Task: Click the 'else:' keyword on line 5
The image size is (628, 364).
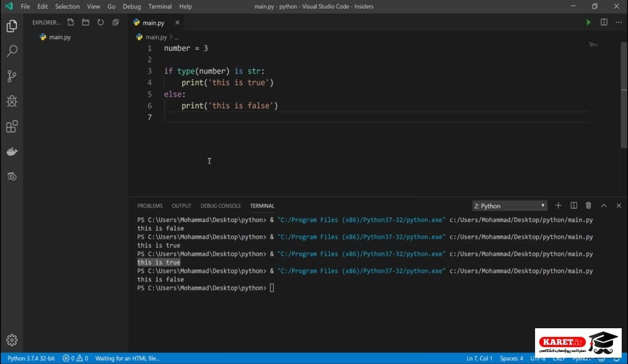Action: tap(175, 94)
